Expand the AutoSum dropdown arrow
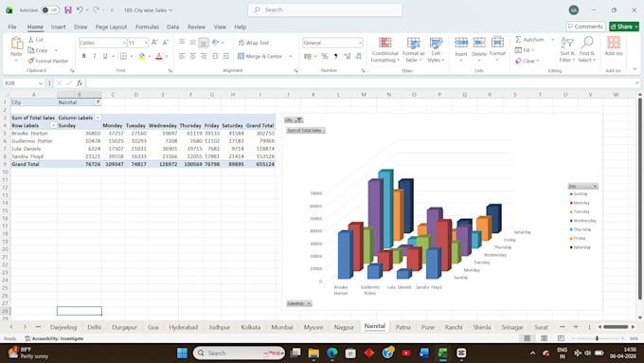Screen dimensions: 644x363 552,40
